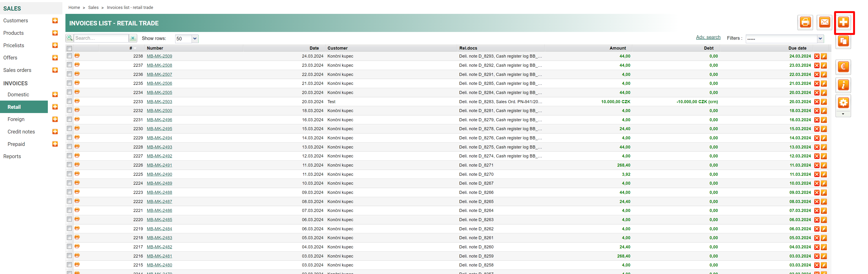This screenshot has width=868, height=274.
Task: Open invoice link MB-MK-2491
Action: (x=159, y=165)
